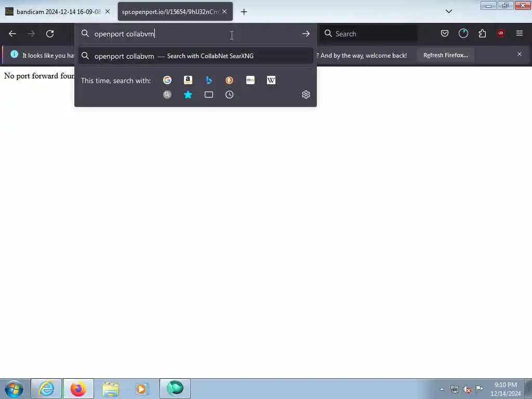Click the forward navigation arrow
532x399 pixels.
31,34
